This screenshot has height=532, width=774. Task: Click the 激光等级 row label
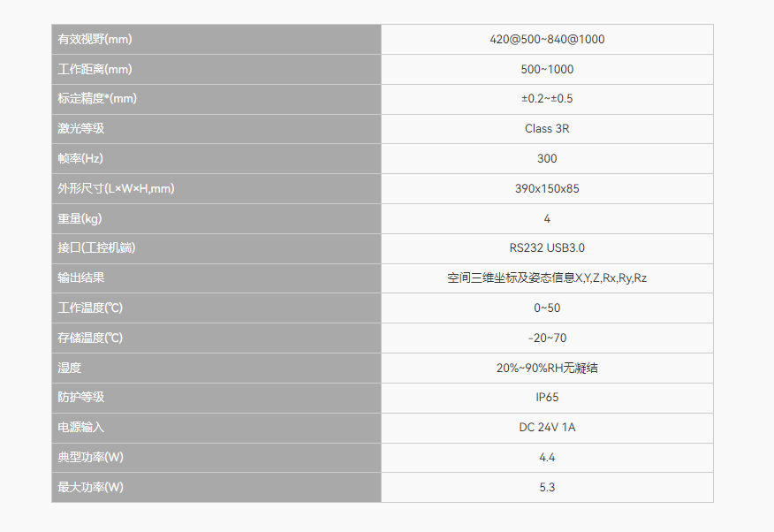point(81,128)
